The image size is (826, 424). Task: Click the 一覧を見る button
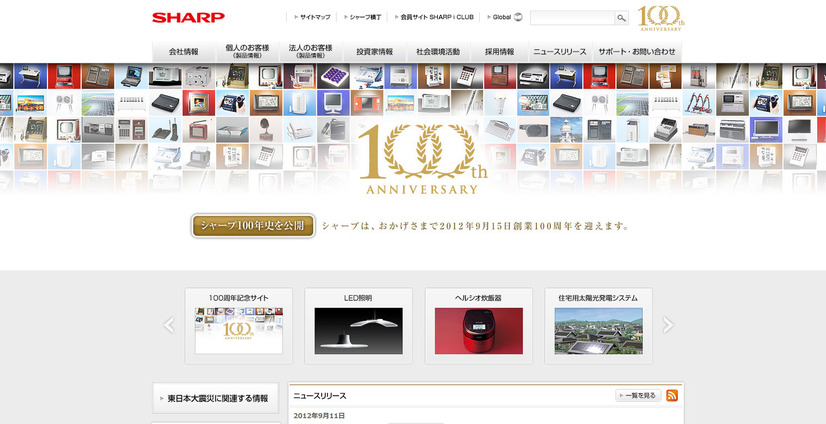click(638, 396)
